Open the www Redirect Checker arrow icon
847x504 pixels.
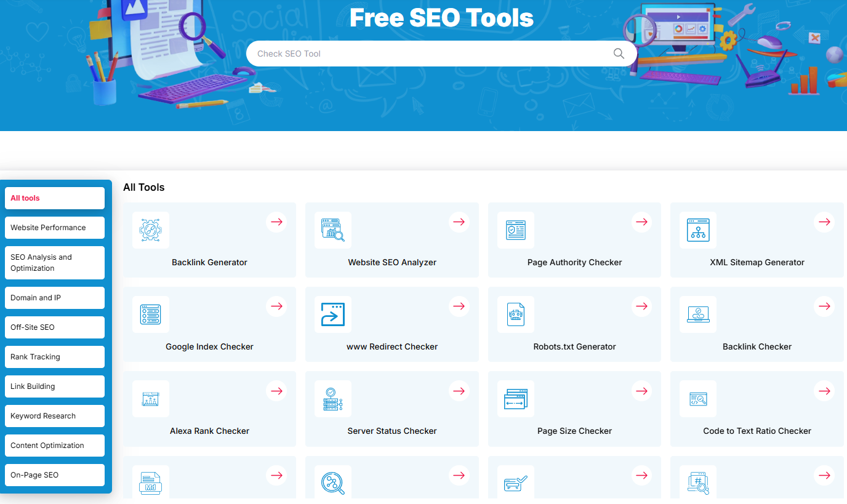333,314
